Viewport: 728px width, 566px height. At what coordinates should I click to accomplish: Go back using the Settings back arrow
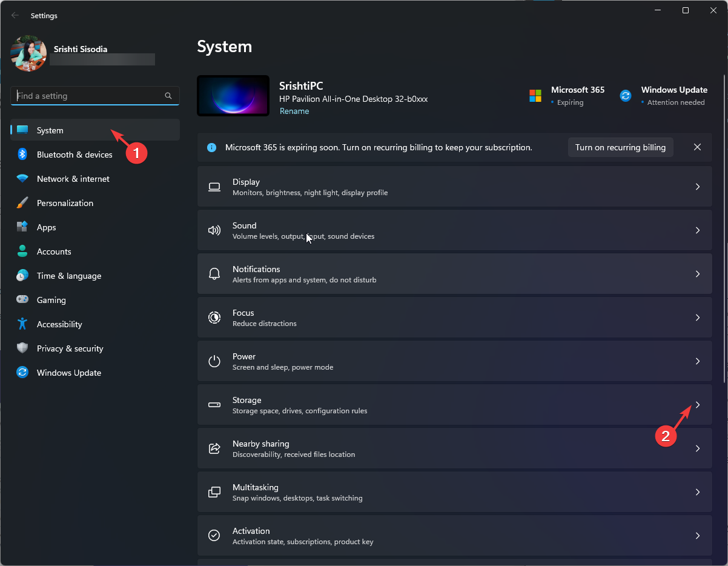(15, 15)
